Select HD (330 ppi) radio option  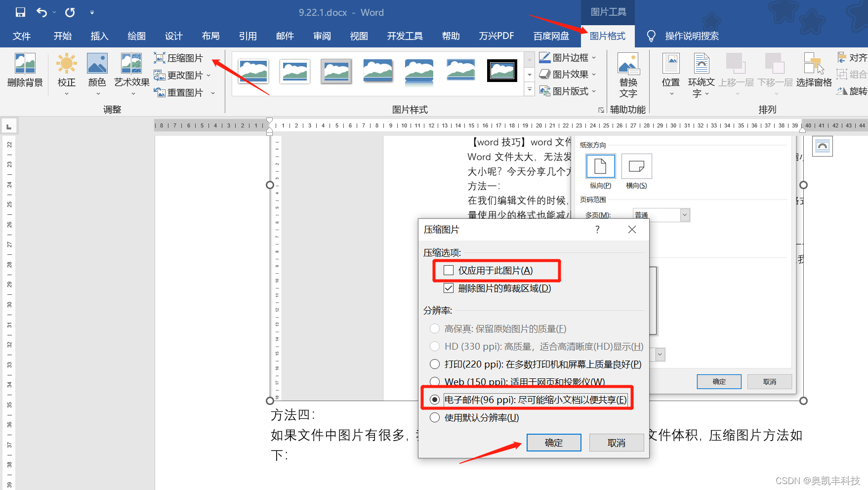tap(435, 346)
